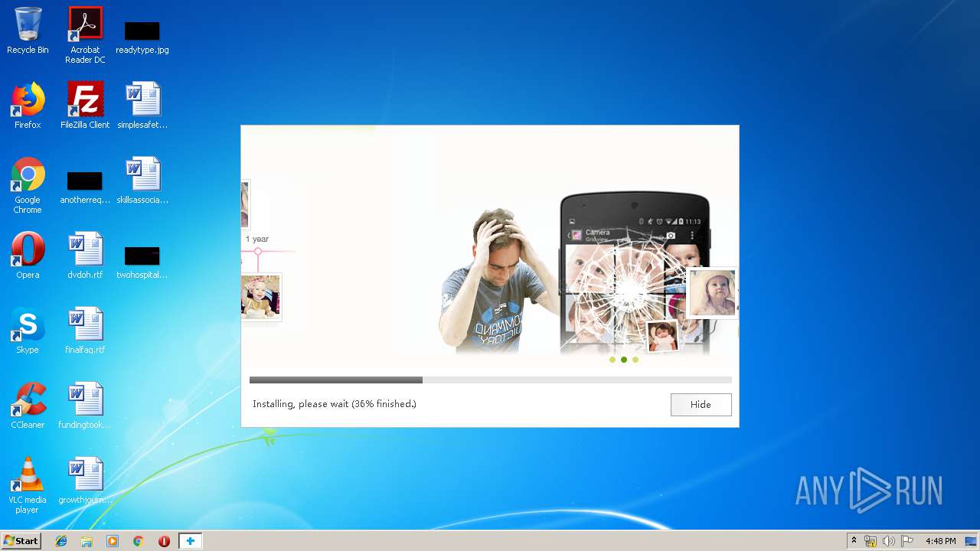
Task: Click the baby photo under 1 year marker
Action: point(261,297)
